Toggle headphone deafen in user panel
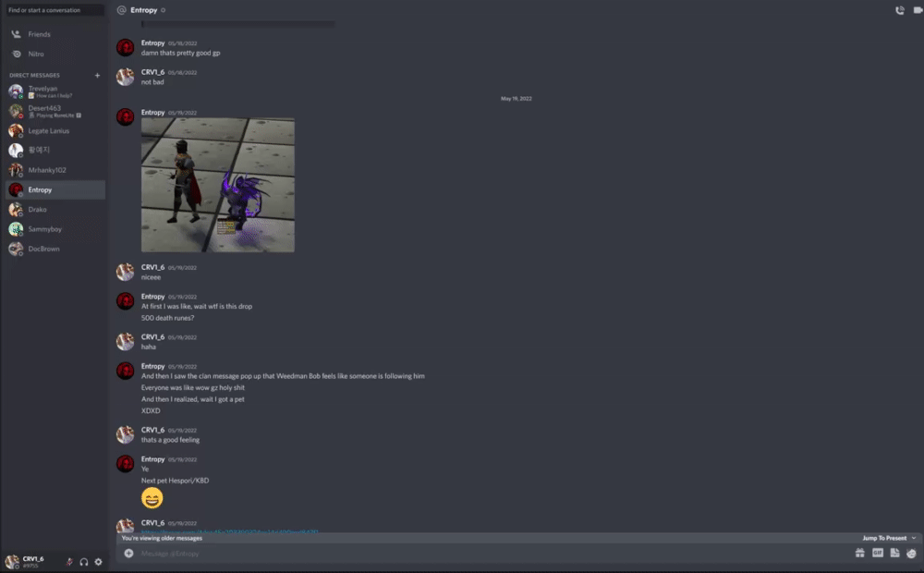 84,562
